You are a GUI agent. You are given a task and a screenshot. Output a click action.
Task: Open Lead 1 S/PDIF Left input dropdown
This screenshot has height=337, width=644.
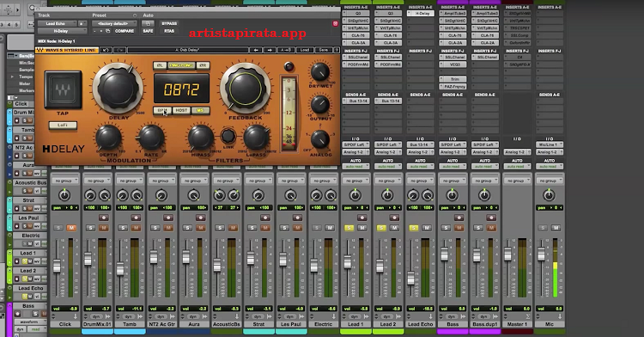(x=355, y=144)
